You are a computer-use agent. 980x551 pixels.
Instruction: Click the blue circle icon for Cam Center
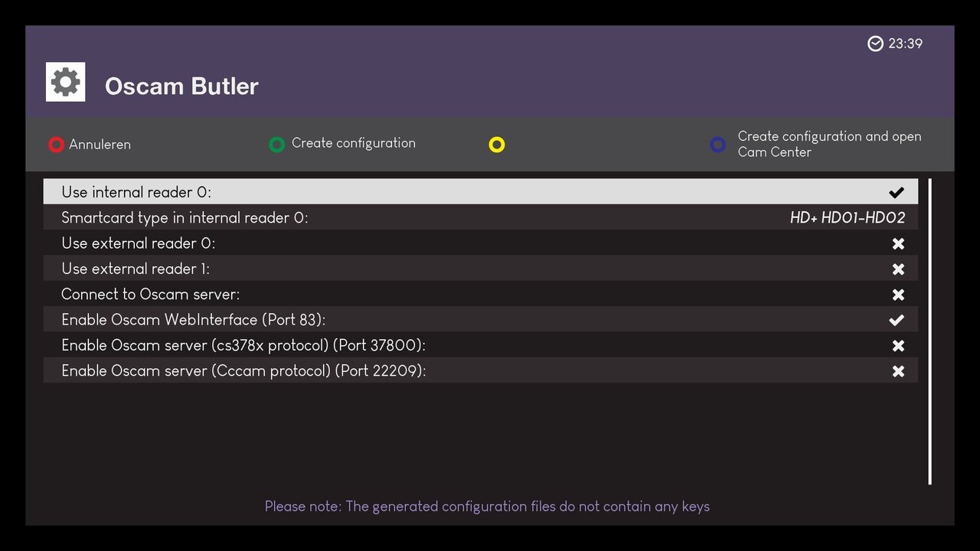[717, 145]
